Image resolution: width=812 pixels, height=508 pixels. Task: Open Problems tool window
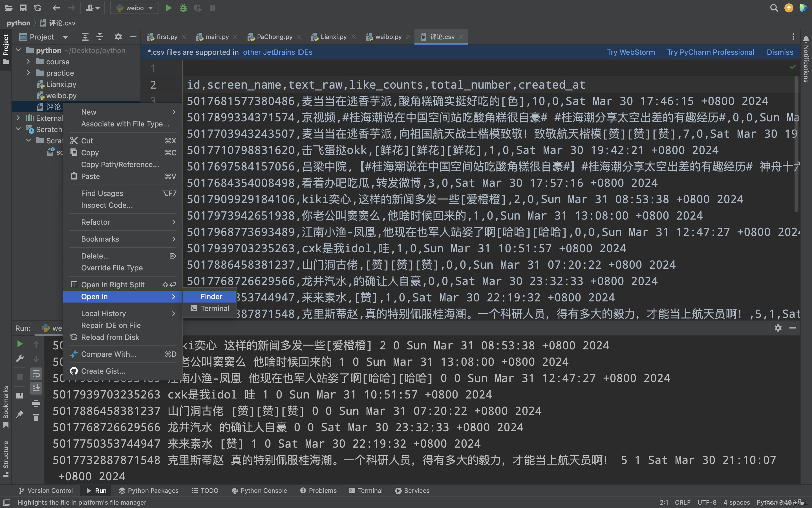point(318,491)
